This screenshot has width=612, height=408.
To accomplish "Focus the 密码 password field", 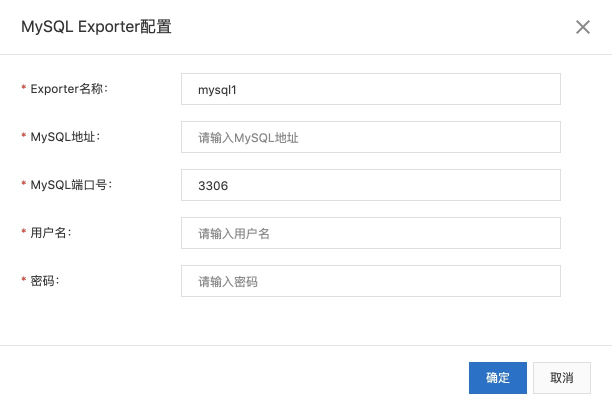I will (x=370, y=281).
